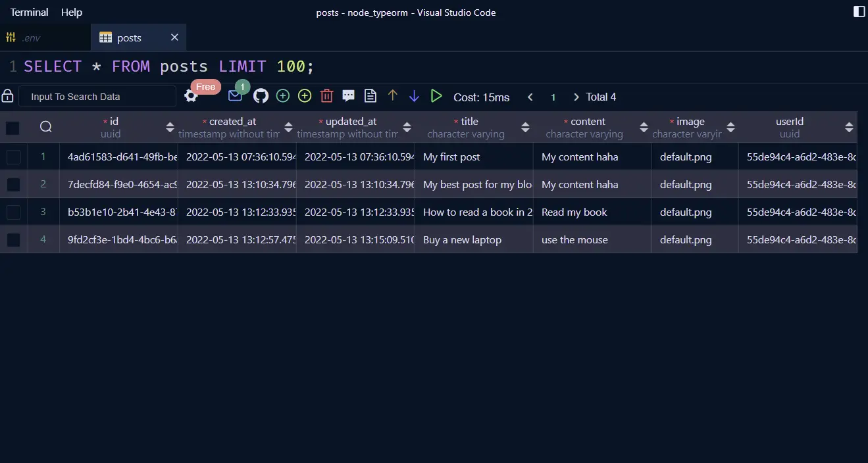Run the query with green play icon

tap(436, 96)
